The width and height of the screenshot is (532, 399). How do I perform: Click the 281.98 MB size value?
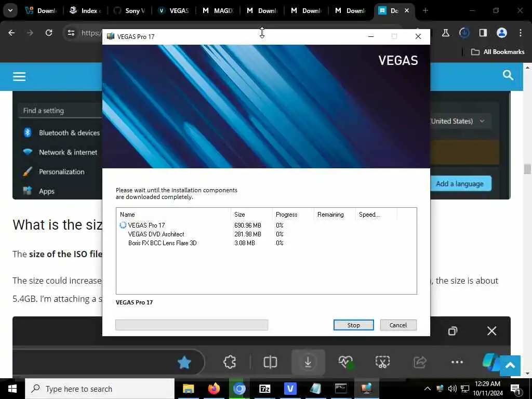(x=248, y=234)
